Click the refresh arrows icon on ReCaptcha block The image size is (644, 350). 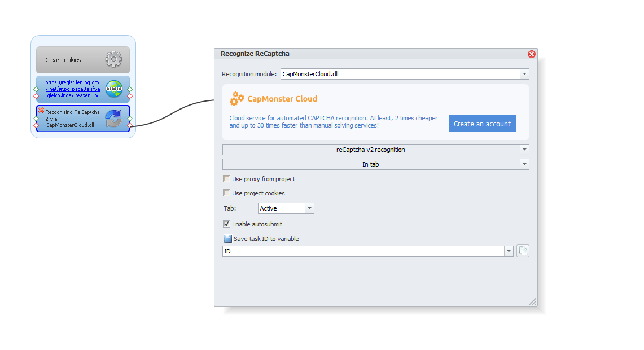click(114, 119)
